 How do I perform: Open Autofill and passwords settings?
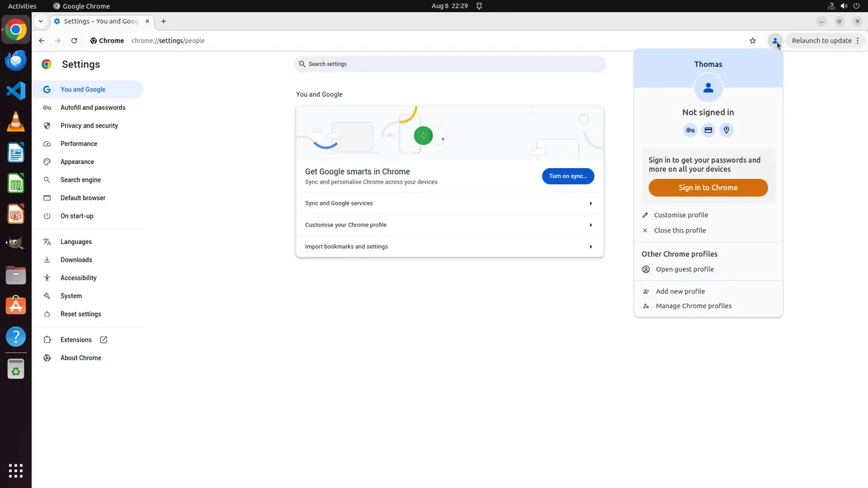tap(88, 108)
